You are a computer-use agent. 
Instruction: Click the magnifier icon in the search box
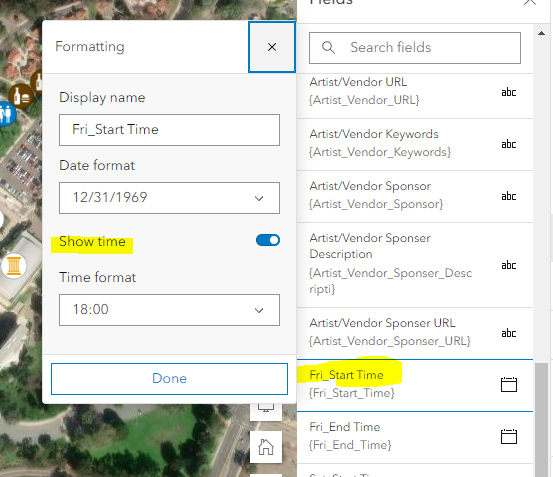pos(328,48)
